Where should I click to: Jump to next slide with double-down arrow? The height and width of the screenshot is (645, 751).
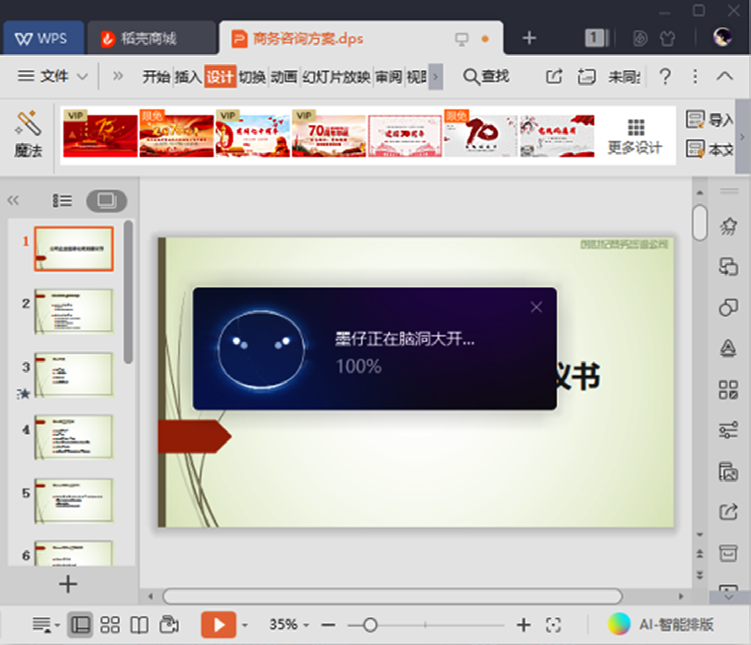[700, 575]
